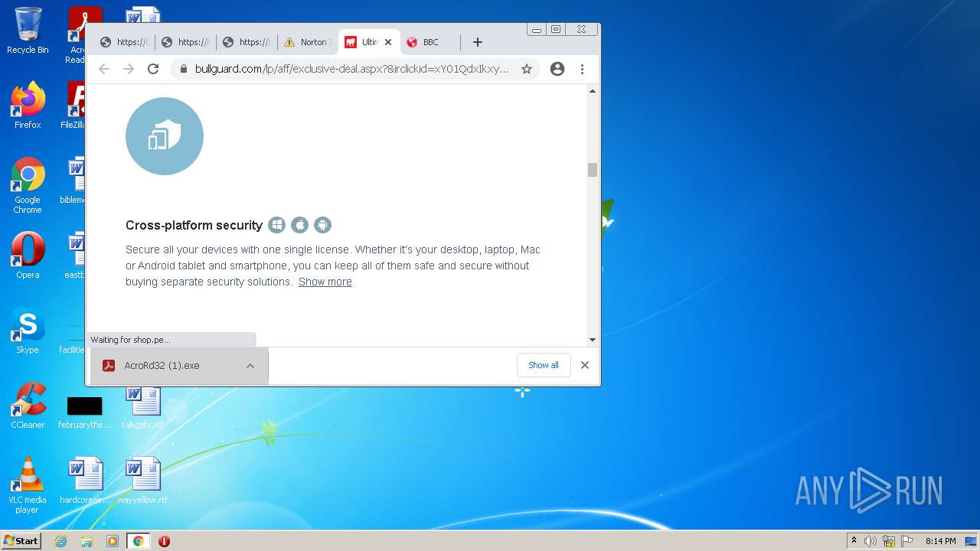Open a new Chrome tab
Viewport: 980px width, 551px height.
click(x=478, y=42)
